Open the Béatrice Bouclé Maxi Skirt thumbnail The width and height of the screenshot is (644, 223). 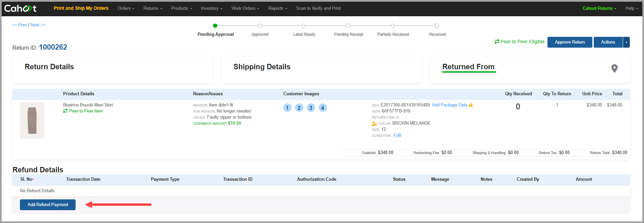point(32,121)
